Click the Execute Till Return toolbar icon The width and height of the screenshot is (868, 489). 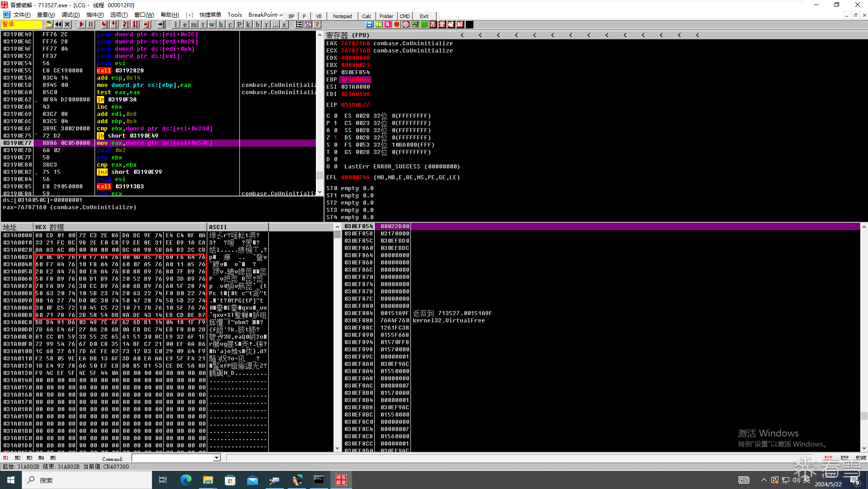(147, 24)
